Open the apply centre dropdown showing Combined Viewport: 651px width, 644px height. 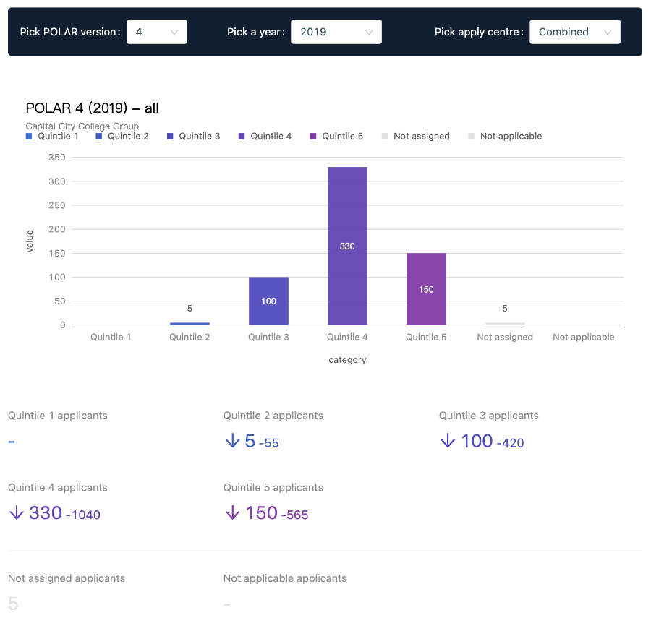click(574, 32)
